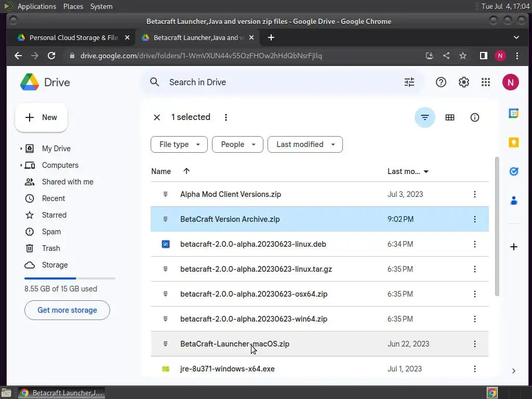Open more options for betacraft linux.tar.gz file
The height and width of the screenshot is (399, 532).
[x=475, y=269]
